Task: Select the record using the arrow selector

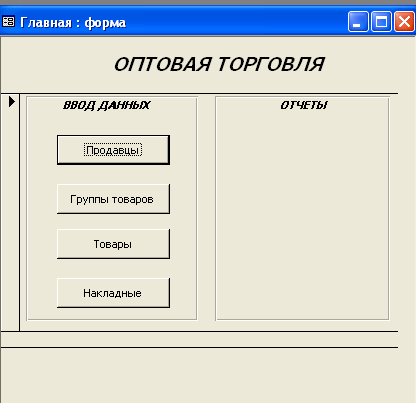Action: click(10, 213)
